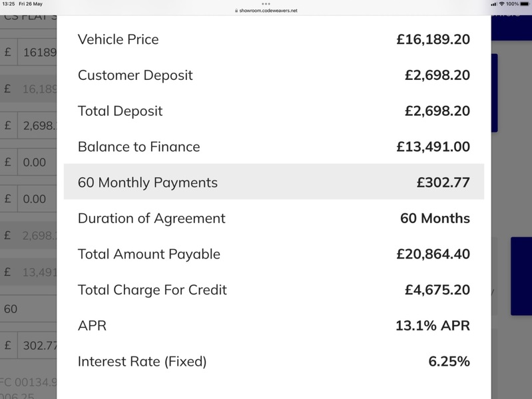Tap the Wi-Fi status icon

pyautogui.click(x=502, y=4)
